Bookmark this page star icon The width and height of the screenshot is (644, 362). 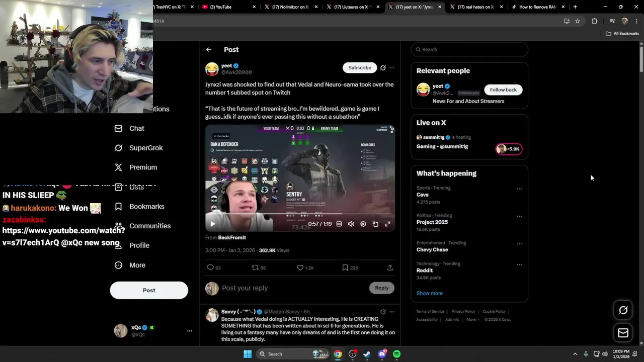578,21
